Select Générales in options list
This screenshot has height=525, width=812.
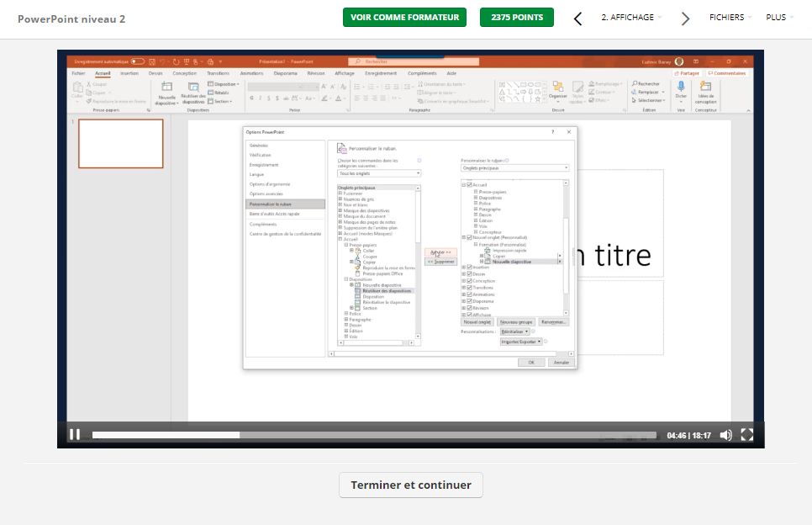click(x=259, y=146)
